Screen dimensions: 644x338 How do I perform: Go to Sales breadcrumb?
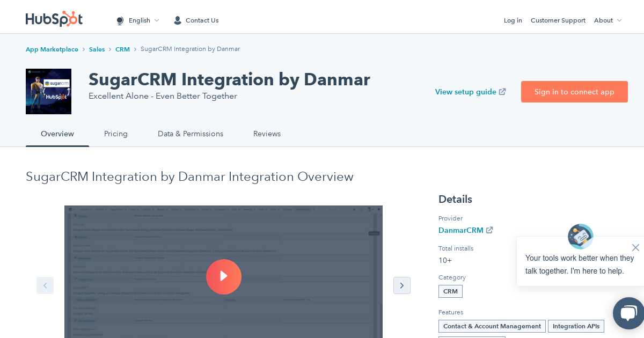(97, 49)
